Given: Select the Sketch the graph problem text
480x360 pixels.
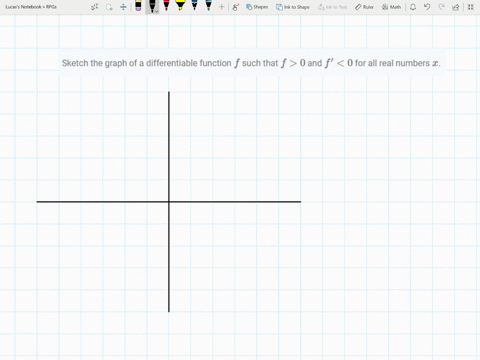Looking at the screenshot, I should (x=251, y=63).
